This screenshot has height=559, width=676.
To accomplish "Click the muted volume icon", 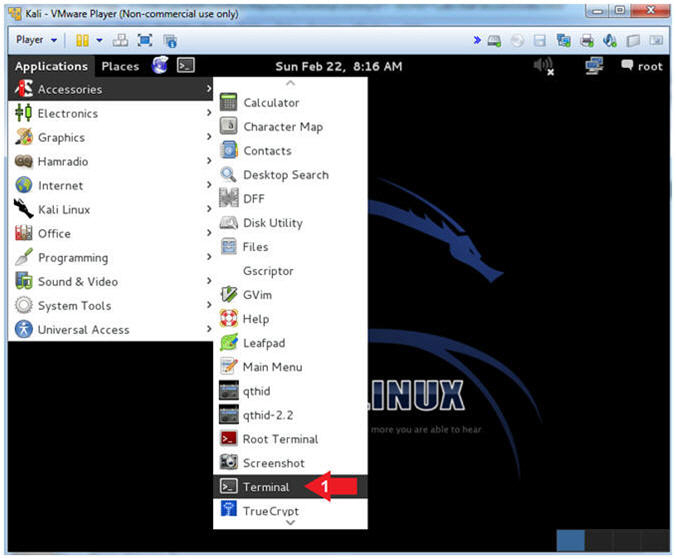I will (544, 66).
